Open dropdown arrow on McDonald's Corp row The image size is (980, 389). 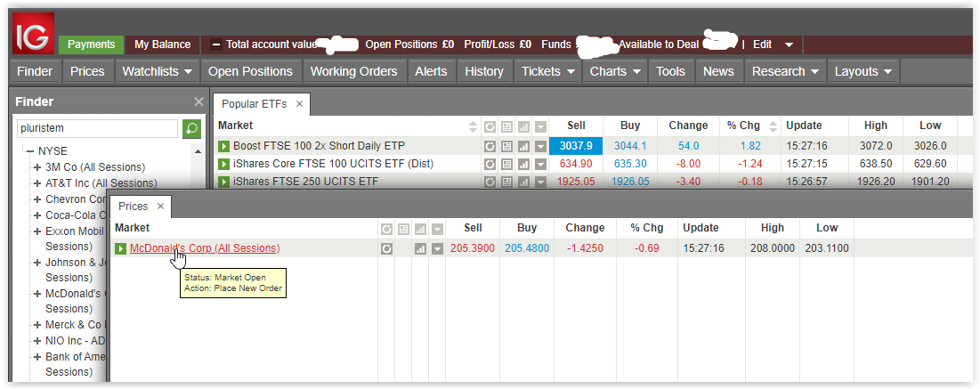[x=438, y=249]
